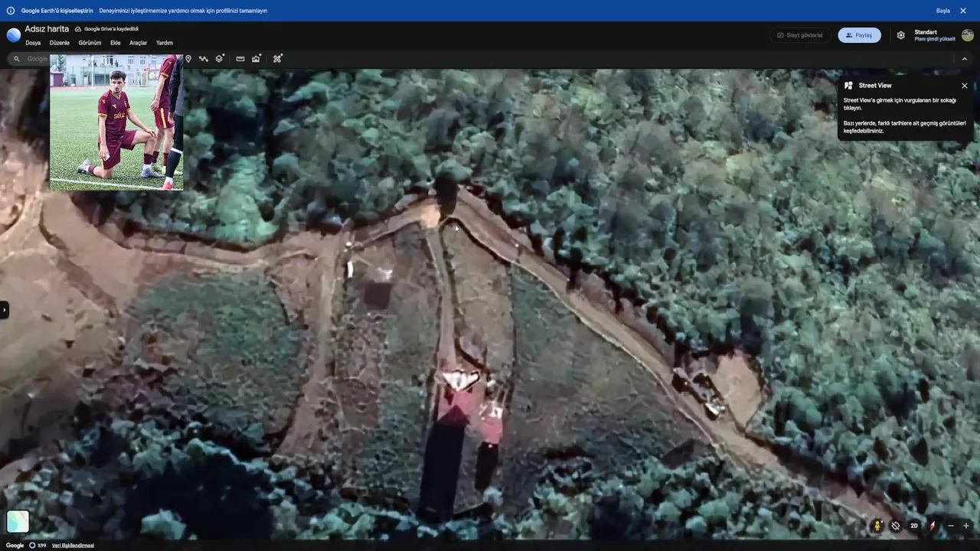Click inside the search field
Screen dimensions: 980x551
pyautogui.click(x=38, y=59)
